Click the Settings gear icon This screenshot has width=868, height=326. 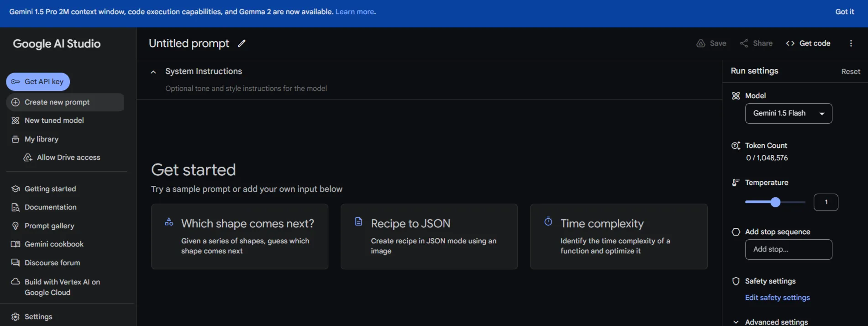click(x=16, y=316)
